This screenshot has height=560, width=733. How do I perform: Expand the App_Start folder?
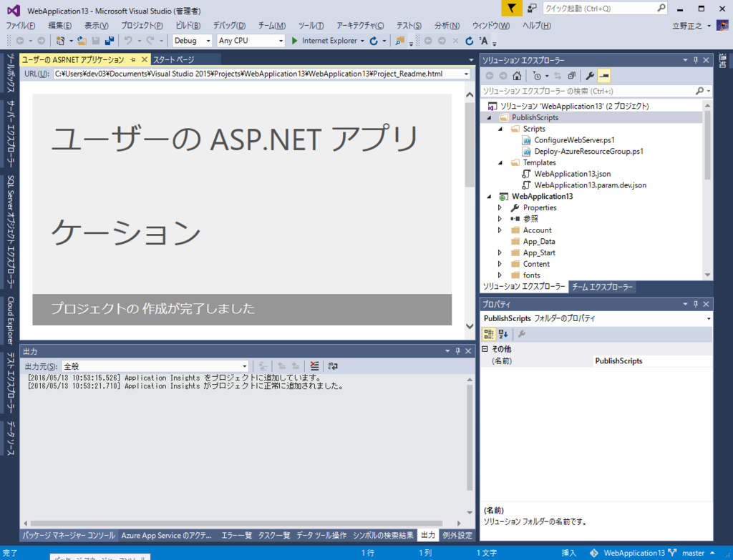click(500, 252)
